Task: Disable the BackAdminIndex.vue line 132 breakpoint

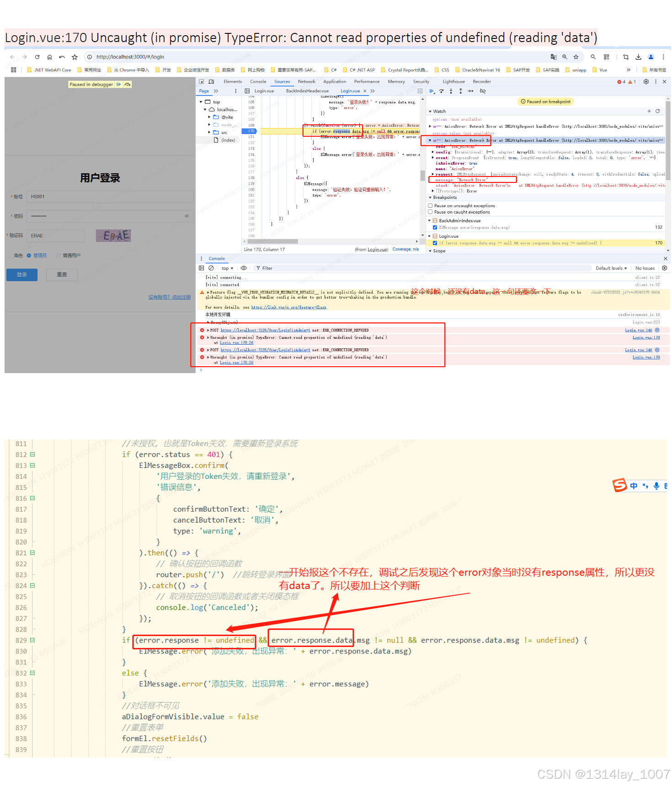Action: click(x=435, y=227)
